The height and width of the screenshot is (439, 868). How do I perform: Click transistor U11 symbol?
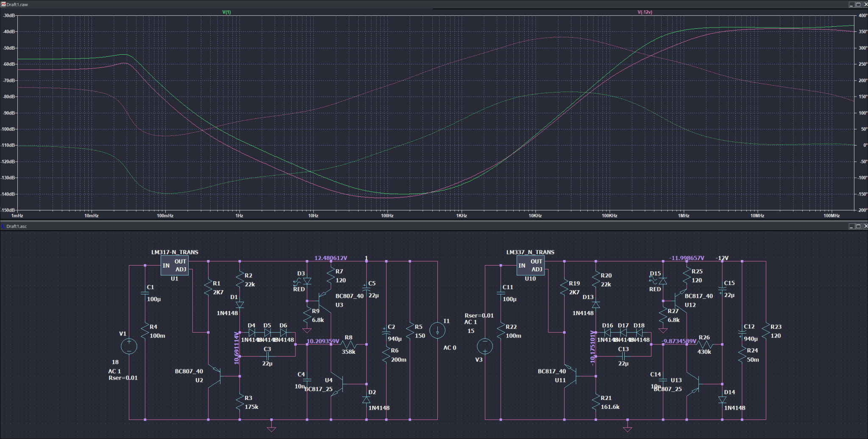(x=571, y=376)
